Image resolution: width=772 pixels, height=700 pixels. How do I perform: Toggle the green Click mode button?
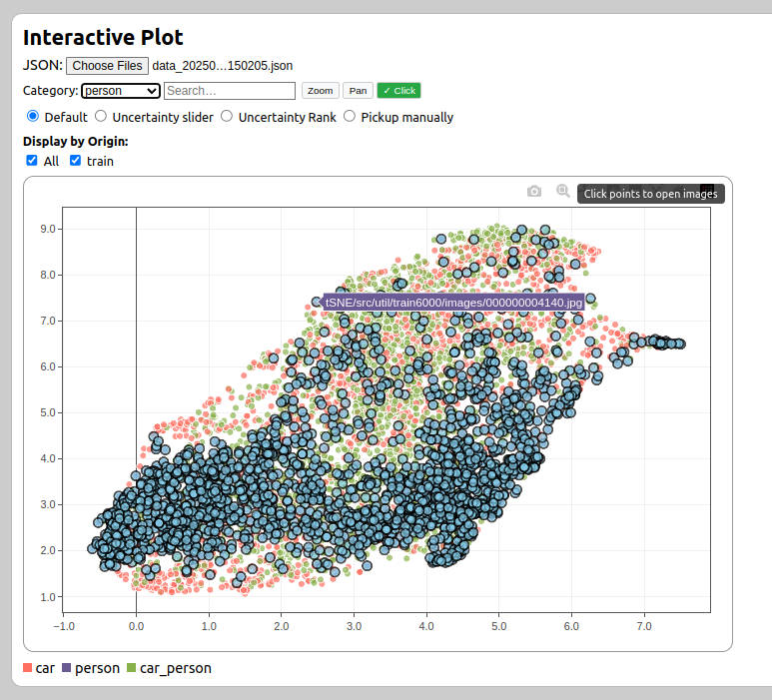click(x=398, y=91)
